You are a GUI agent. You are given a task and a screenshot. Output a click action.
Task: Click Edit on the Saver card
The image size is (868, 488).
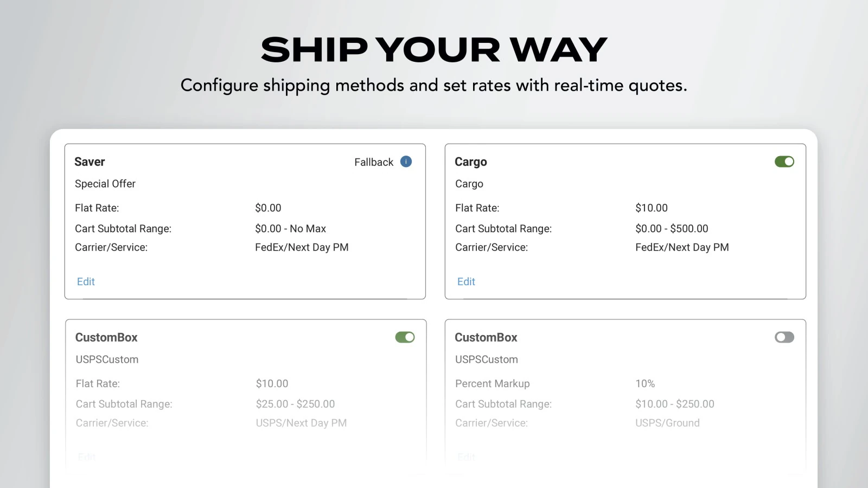85,281
